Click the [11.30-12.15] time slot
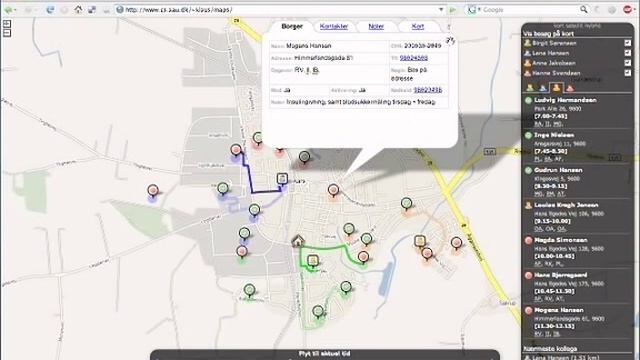Screen dimensions: 640x360 click(x=554, y=326)
